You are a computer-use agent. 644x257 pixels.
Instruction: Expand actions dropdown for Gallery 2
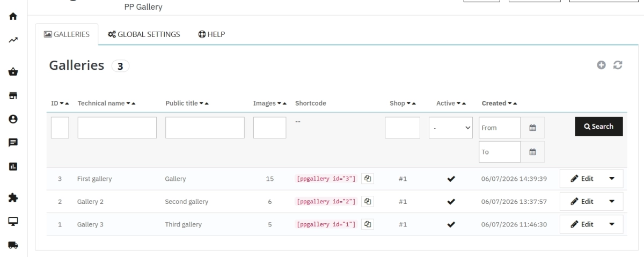[612, 202]
